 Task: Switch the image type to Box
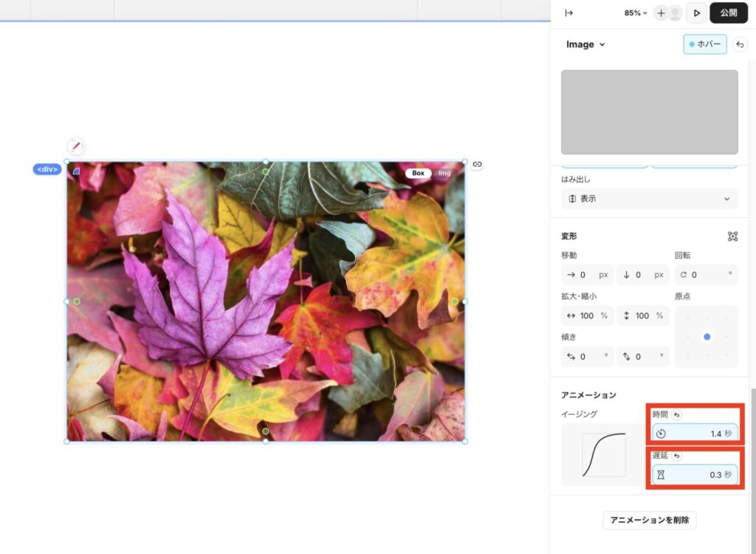click(418, 173)
